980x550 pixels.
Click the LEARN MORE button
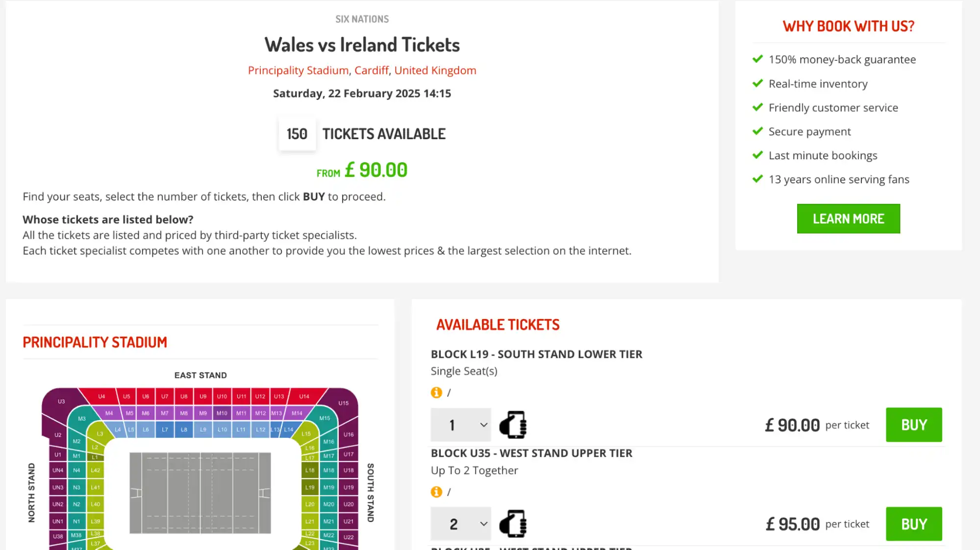pos(848,219)
